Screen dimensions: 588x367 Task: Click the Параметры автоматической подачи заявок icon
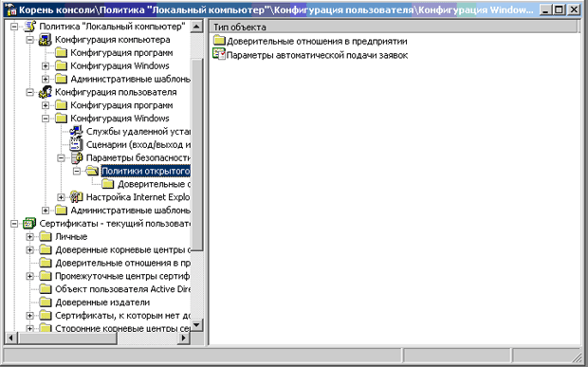click(219, 54)
